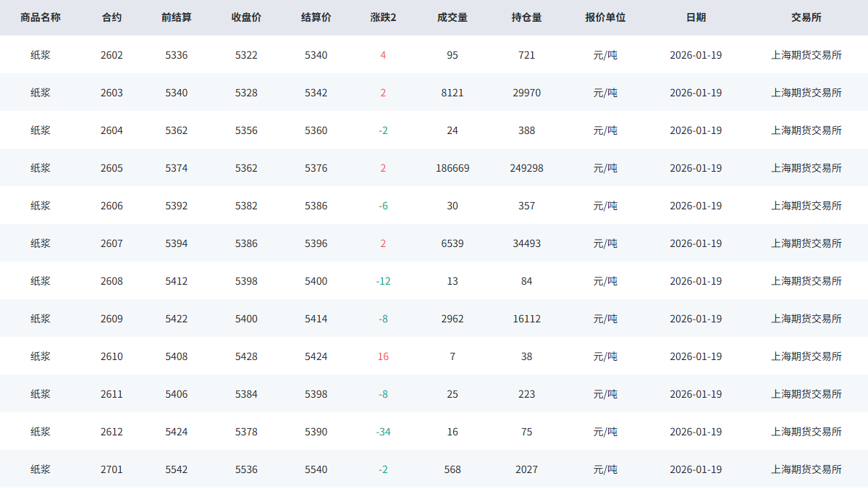
Task: Select the 报价单位 column header
Action: [x=605, y=17]
